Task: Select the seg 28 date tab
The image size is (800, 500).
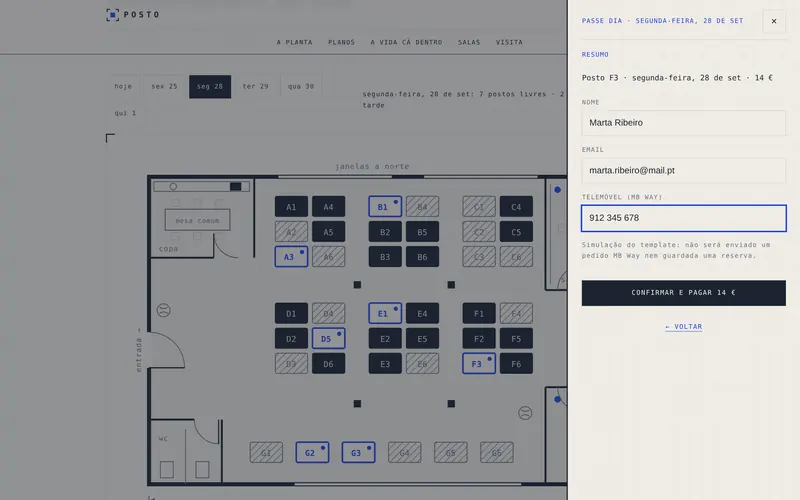Action: point(210,86)
